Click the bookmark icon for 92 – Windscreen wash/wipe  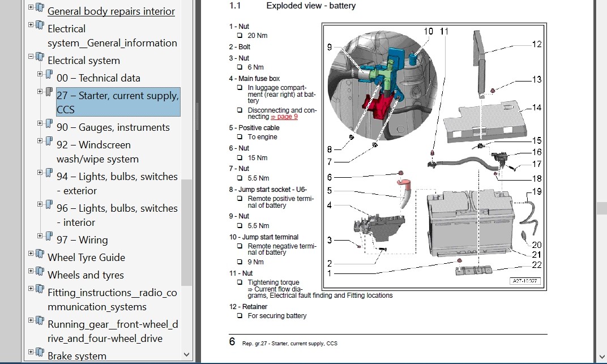pos(49,141)
